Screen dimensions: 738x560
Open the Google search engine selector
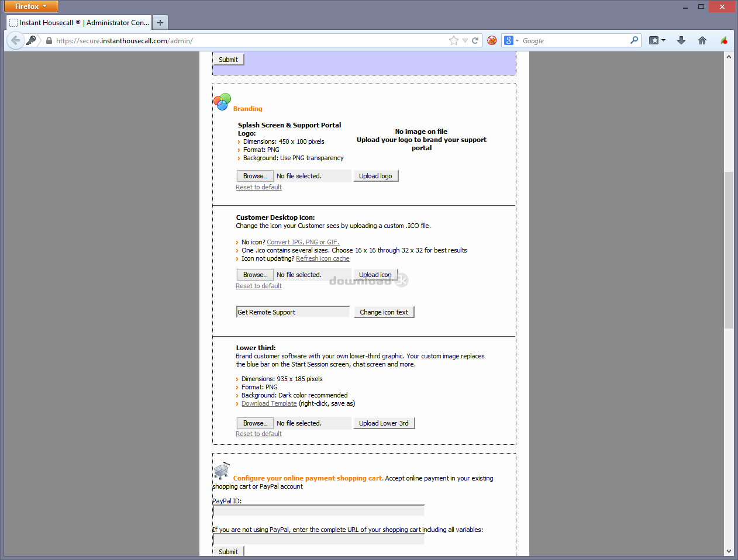(511, 40)
